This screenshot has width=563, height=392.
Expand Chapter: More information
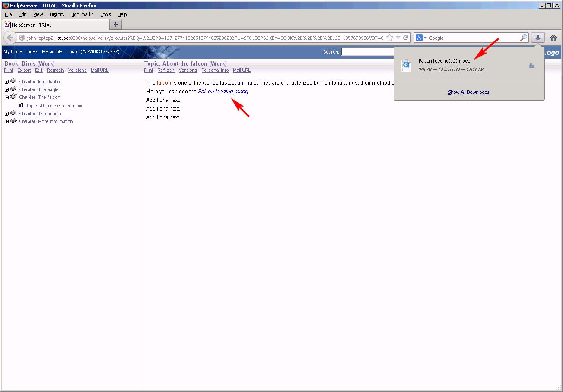6,121
